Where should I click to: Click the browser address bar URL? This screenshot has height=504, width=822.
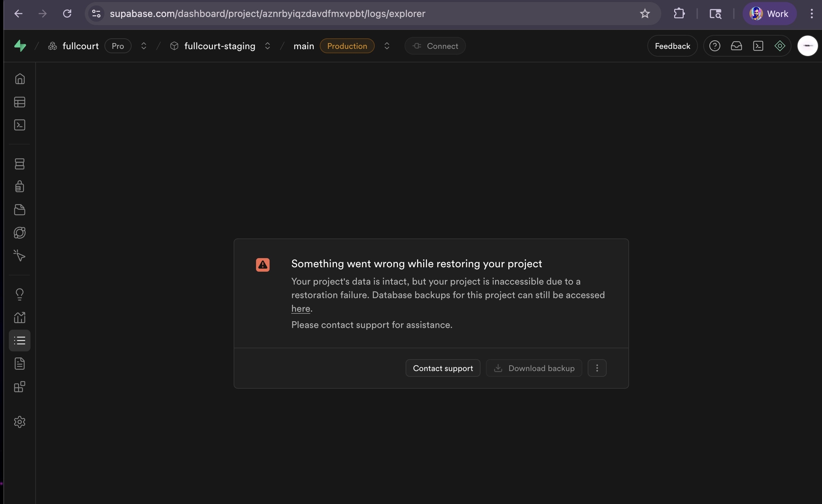coord(267,14)
